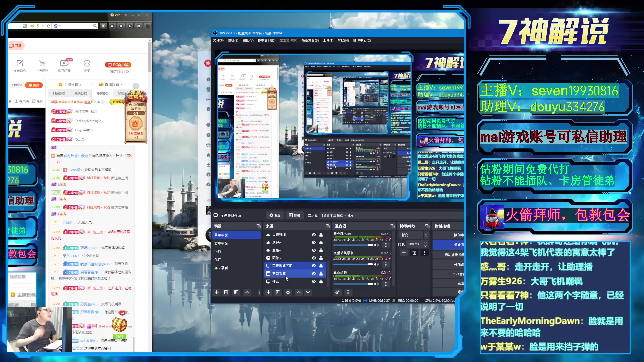Undock the 混音器 panel
This screenshot has height=362, width=644.
point(392,226)
